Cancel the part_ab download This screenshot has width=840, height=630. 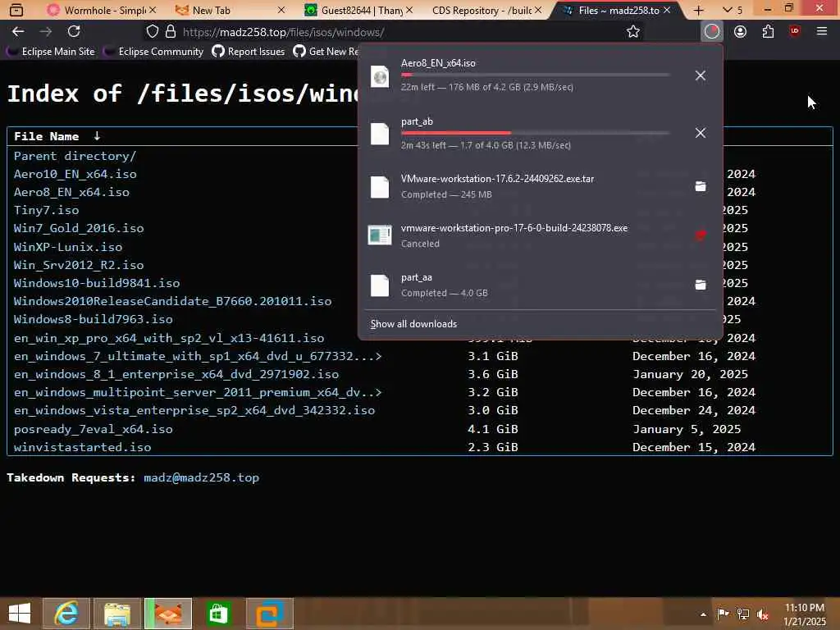click(701, 133)
